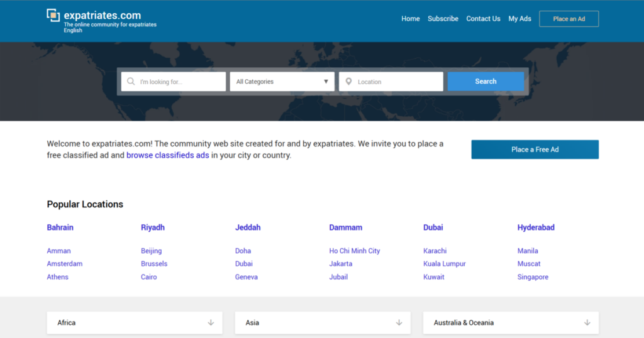
Task: Select the Manila location link
Action: coord(528,251)
